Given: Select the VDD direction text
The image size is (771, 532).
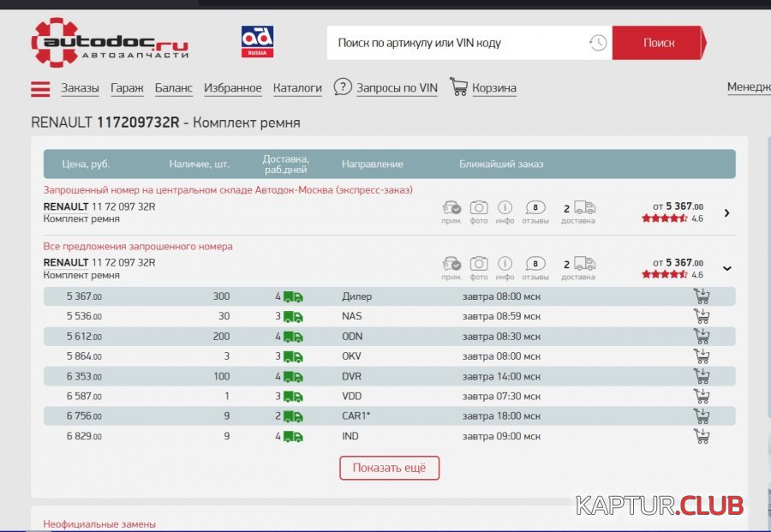Looking at the screenshot, I should point(351,396).
